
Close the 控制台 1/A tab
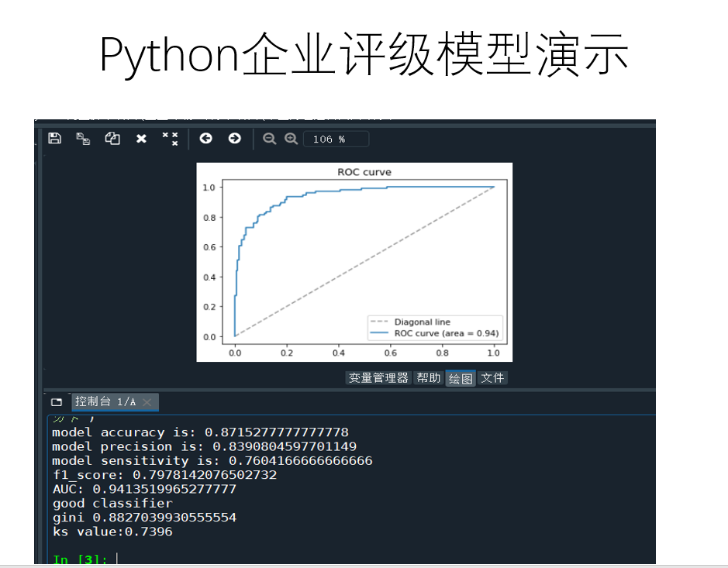click(x=147, y=402)
